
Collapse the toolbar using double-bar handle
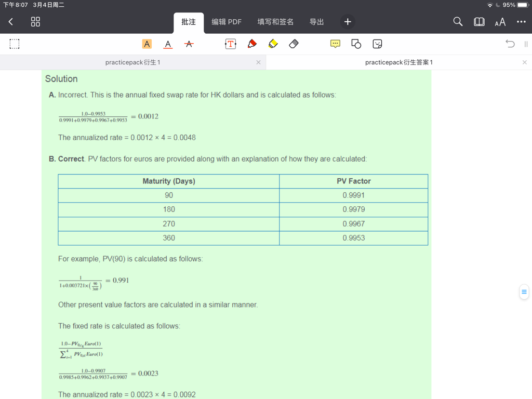point(526,44)
